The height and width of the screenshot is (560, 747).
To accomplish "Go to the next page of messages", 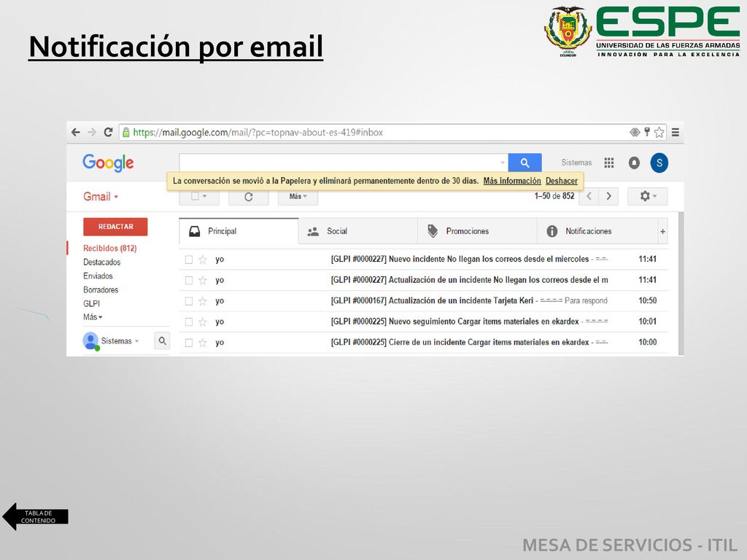I will pos(608,196).
